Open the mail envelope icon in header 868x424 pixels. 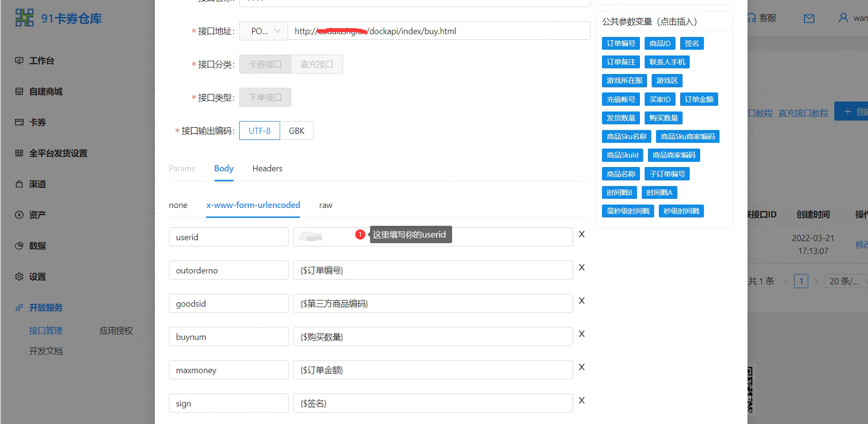coord(809,18)
